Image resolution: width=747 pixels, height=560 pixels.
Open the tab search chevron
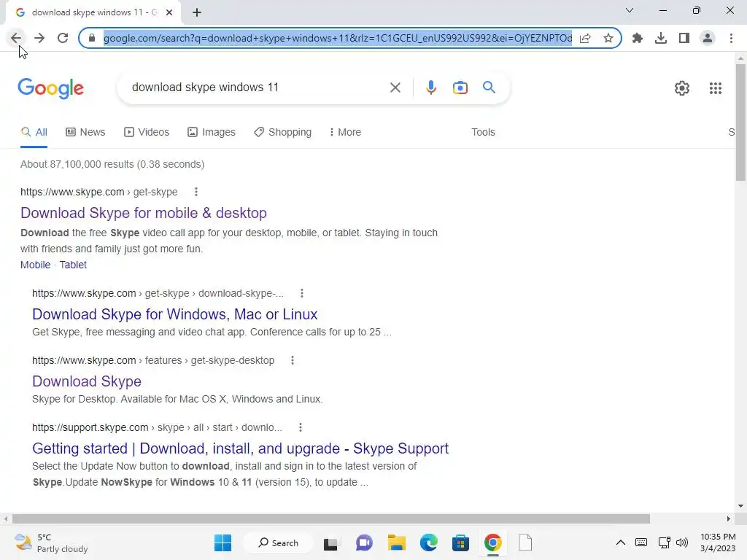630,10
